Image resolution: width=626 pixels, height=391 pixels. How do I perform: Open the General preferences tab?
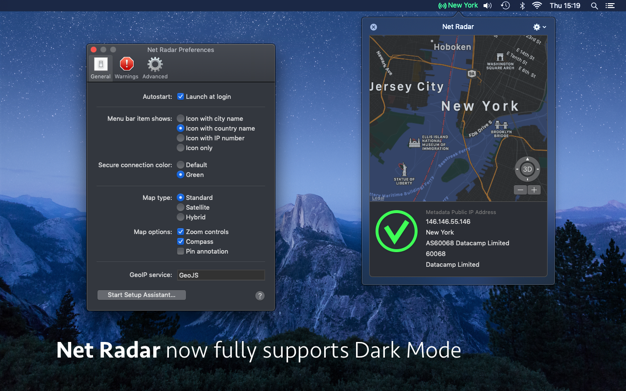[x=101, y=68]
